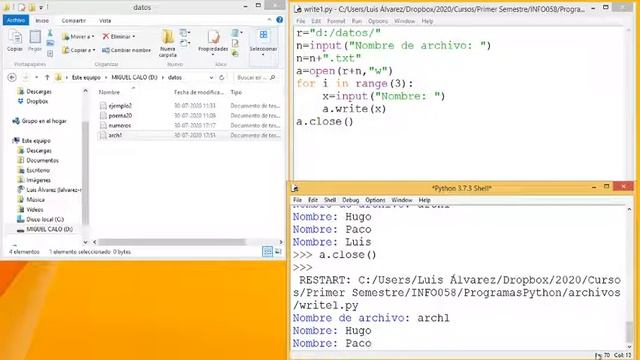Select Documentos in the navigation pane
Image resolution: width=640 pixels, height=360 pixels.
click(x=42, y=160)
